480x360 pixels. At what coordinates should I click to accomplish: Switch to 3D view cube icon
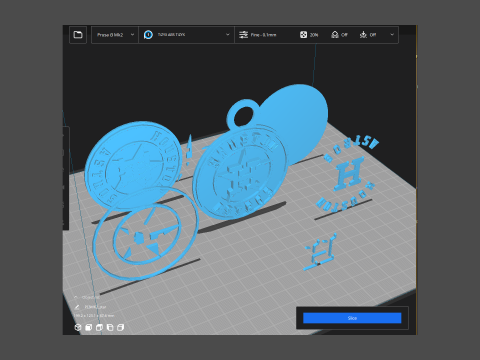click(78, 327)
